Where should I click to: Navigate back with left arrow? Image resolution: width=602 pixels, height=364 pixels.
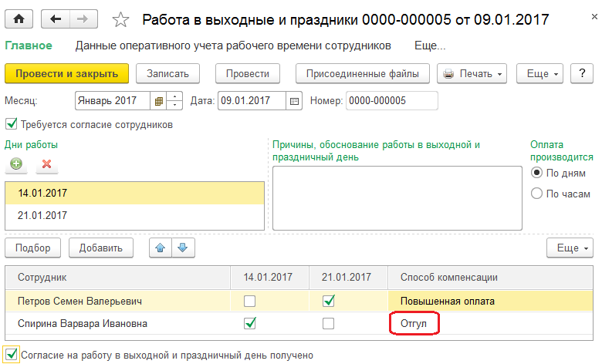[x=56, y=19]
